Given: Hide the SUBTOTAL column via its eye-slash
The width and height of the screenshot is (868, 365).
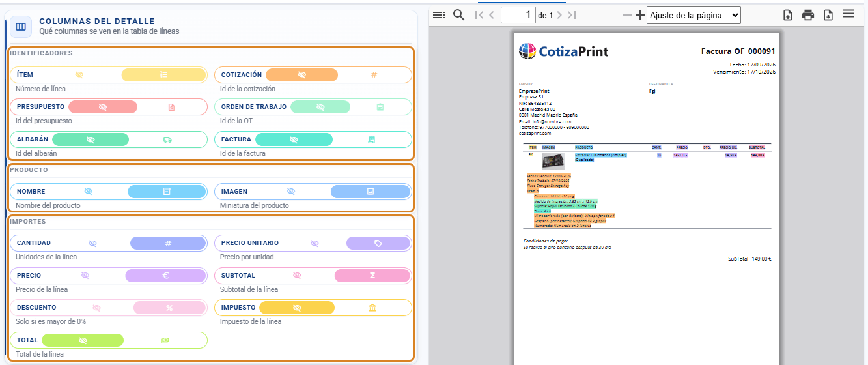Looking at the screenshot, I should click(297, 276).
